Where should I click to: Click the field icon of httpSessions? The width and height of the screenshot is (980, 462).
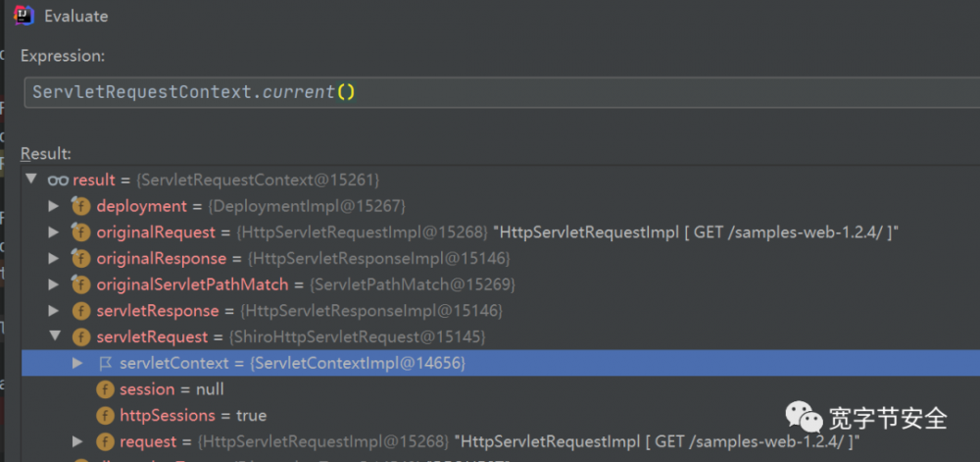click(x=105, y=416)
